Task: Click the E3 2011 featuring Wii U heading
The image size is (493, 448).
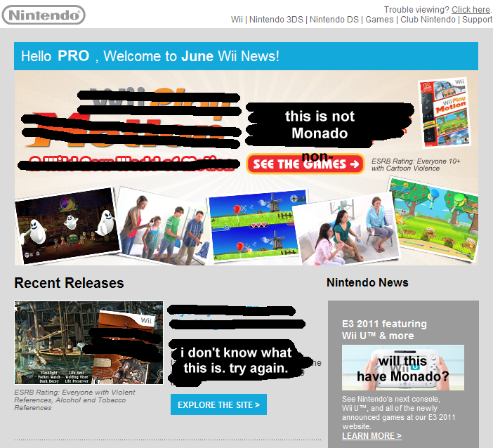Action: pos(384,329)
